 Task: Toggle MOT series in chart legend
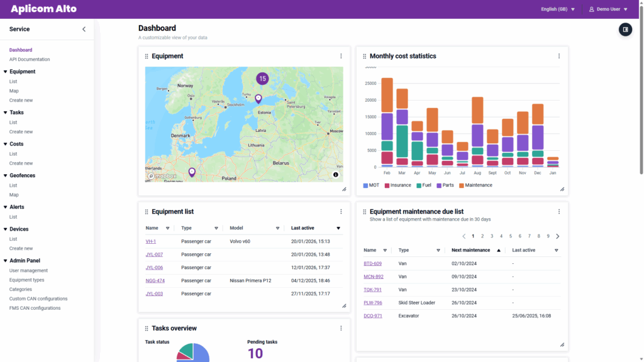[371, 185]
